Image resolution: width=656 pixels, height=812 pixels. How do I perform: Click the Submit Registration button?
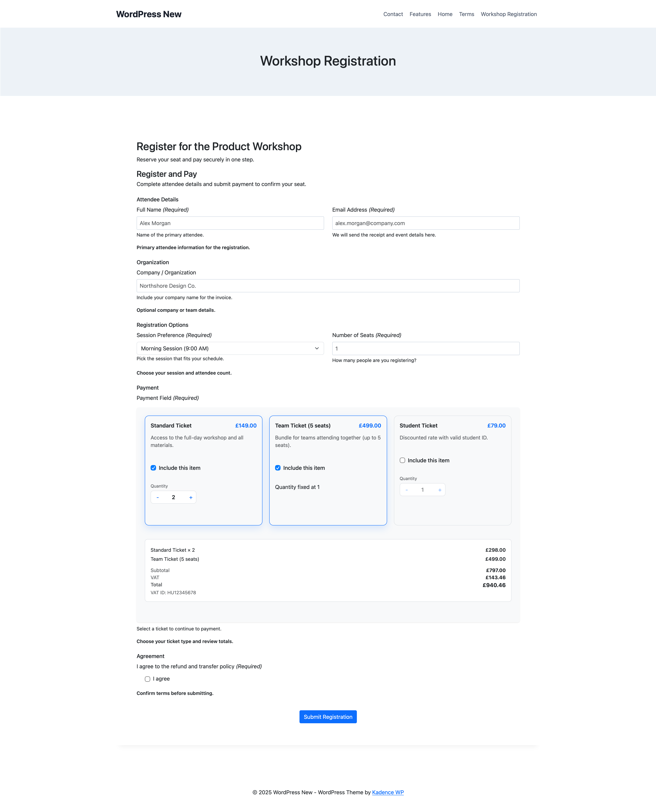(327, 716)
